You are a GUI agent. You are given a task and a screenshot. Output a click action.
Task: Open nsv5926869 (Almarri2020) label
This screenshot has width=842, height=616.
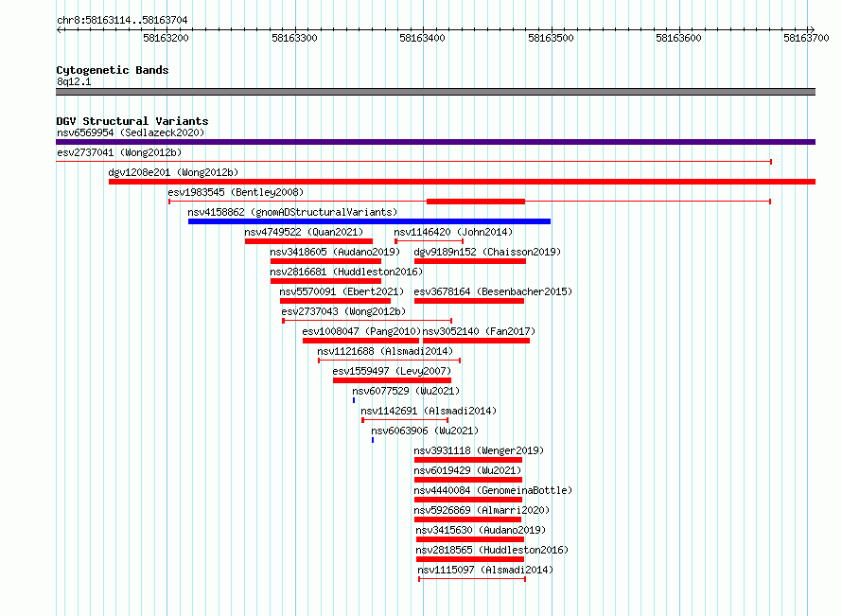(482, 510)
